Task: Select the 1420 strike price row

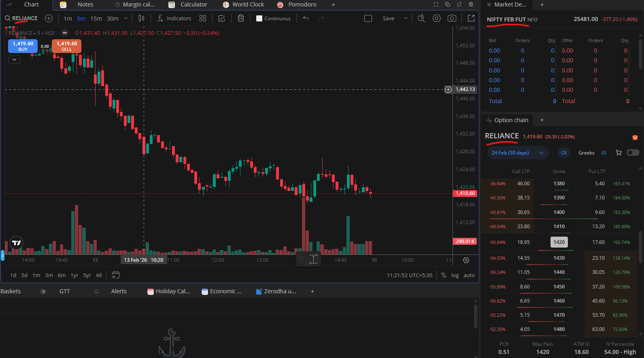Action: (559, 242)
